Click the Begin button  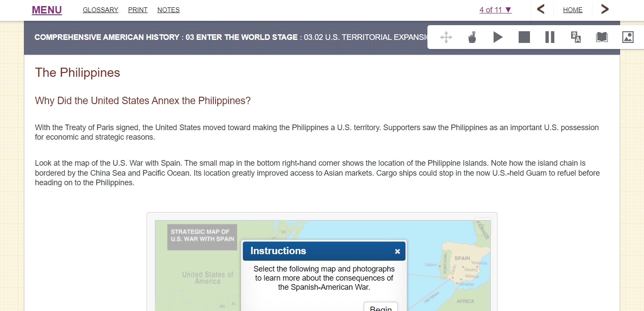pos(380,307)
